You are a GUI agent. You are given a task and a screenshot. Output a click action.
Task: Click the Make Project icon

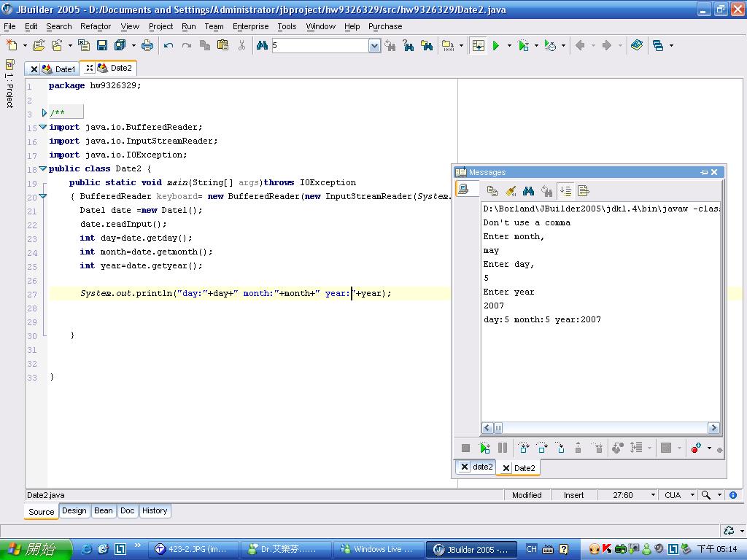click(447, 45)
